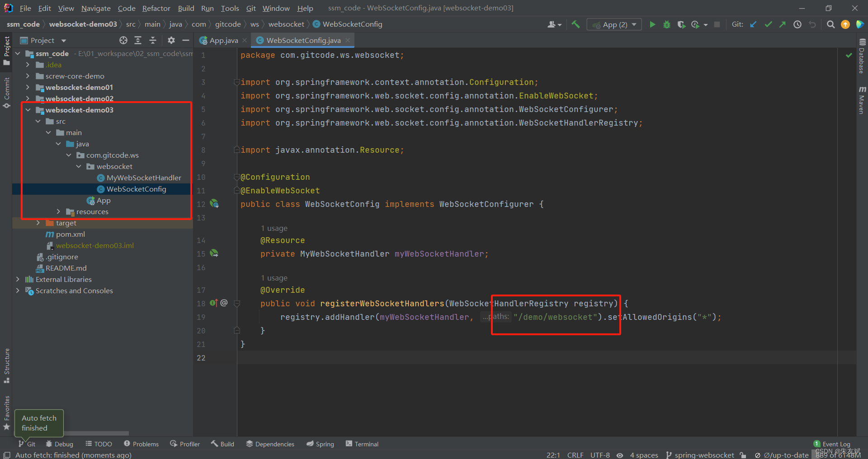Screen dimensions: 868x459
Task: Select MyWebSocketHandler class in tree
Action: pyautogui.click(x=144, y=178)
